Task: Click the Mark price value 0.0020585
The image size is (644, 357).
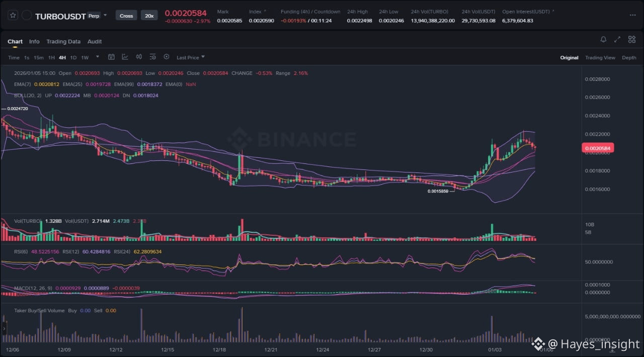Action: pyautogui.click(x=229, y=21)
